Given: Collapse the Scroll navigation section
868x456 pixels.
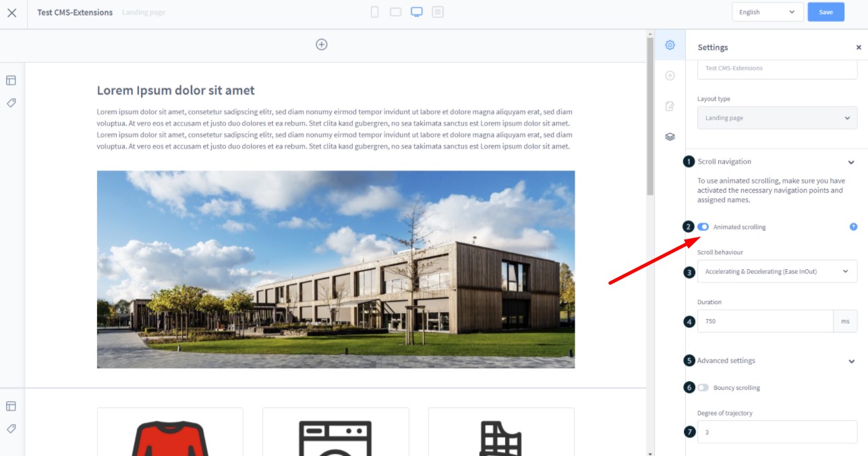Looking at the screenshot, I should pos(851,162).
